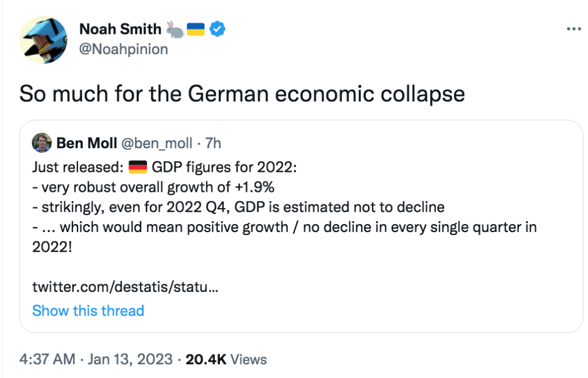The image size is (588, 378).
Task: Open the 20.4K Views count
Action: [226, 359]
